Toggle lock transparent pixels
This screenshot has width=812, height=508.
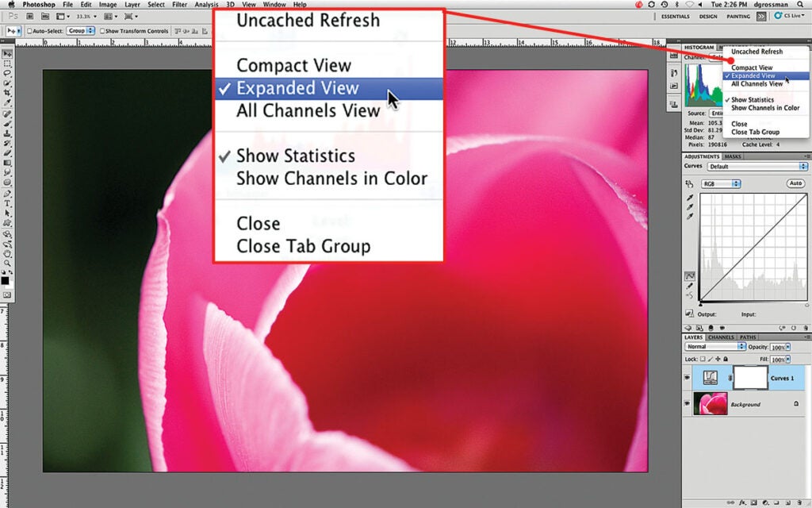pos(703,359)
